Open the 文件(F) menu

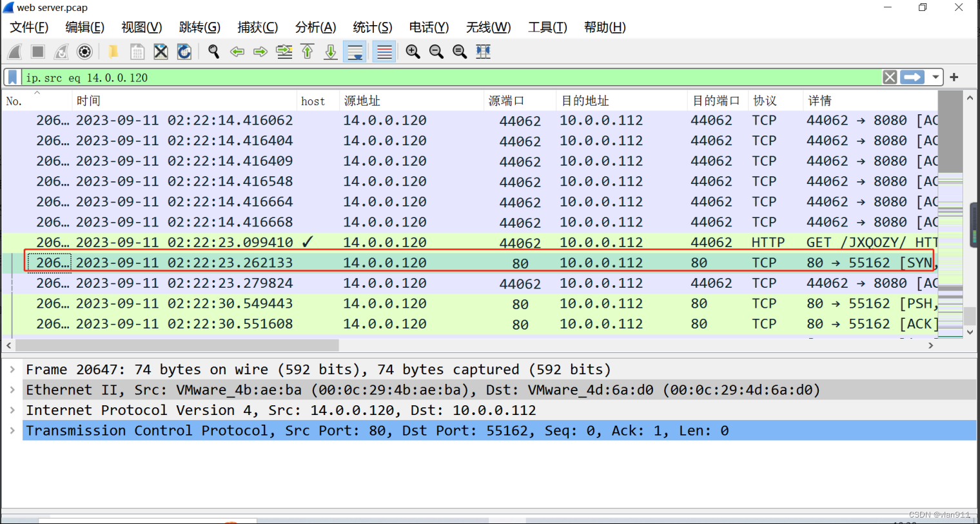point(29,27)
